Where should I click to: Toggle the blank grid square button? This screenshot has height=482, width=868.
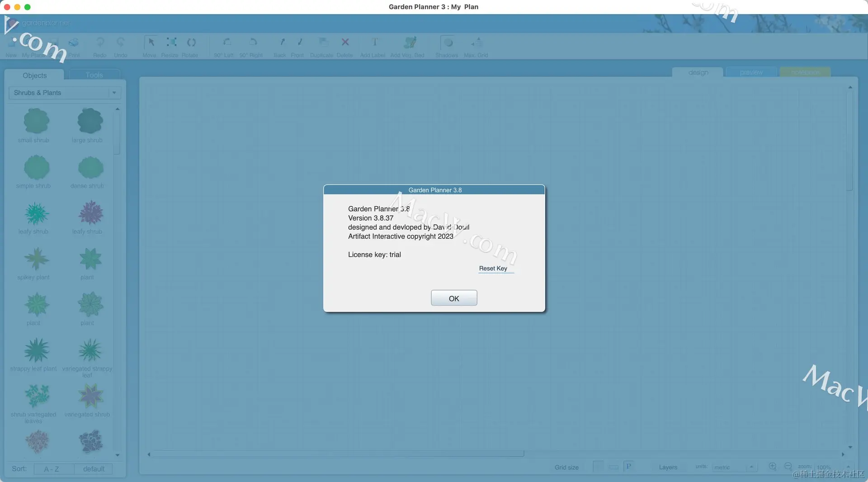point(598,467)
